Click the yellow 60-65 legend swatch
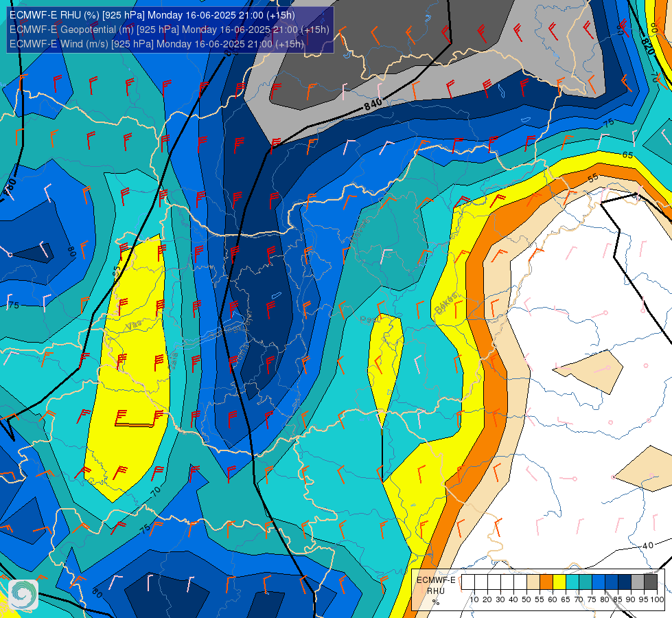672x618 pixels. (x=559, y=582)
